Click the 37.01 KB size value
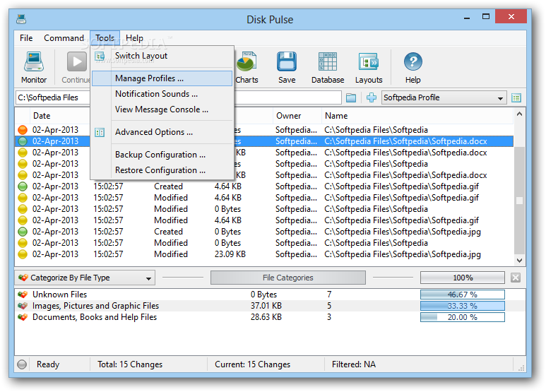 (266, 306)
